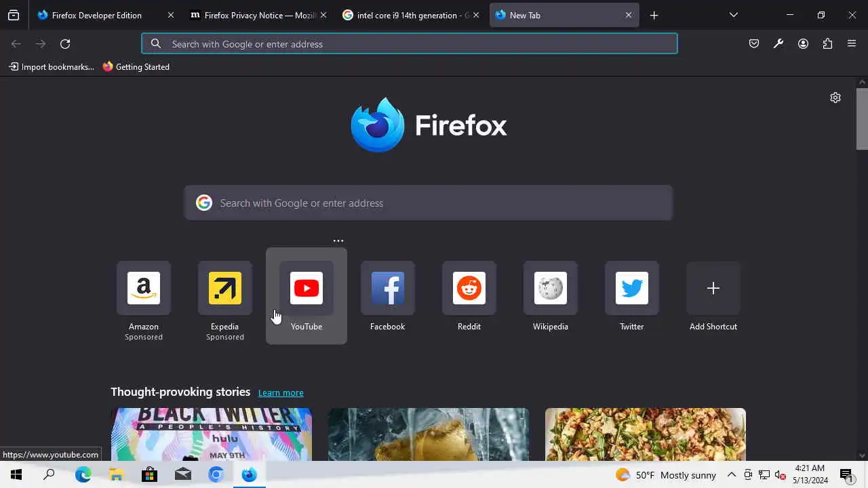This screenshot has width=868, height=488.
Task: Open Firefox View icon in tab strip
Action: click(14, 15)
